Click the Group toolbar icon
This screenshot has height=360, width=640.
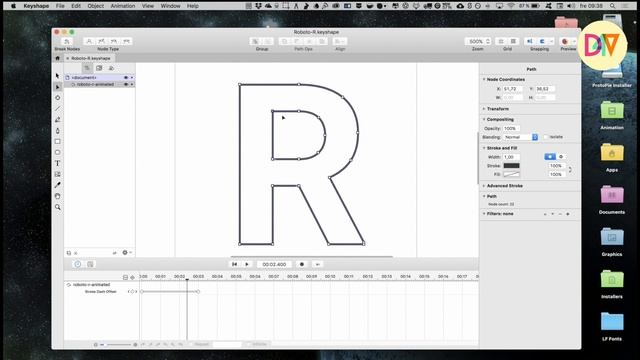pyautogui.click(x=255, y=41)
